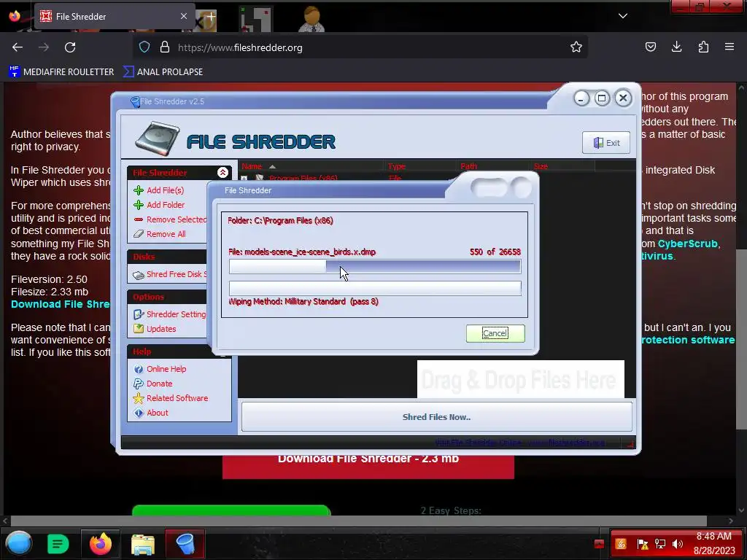Click the Exit button

pos(606,142)
